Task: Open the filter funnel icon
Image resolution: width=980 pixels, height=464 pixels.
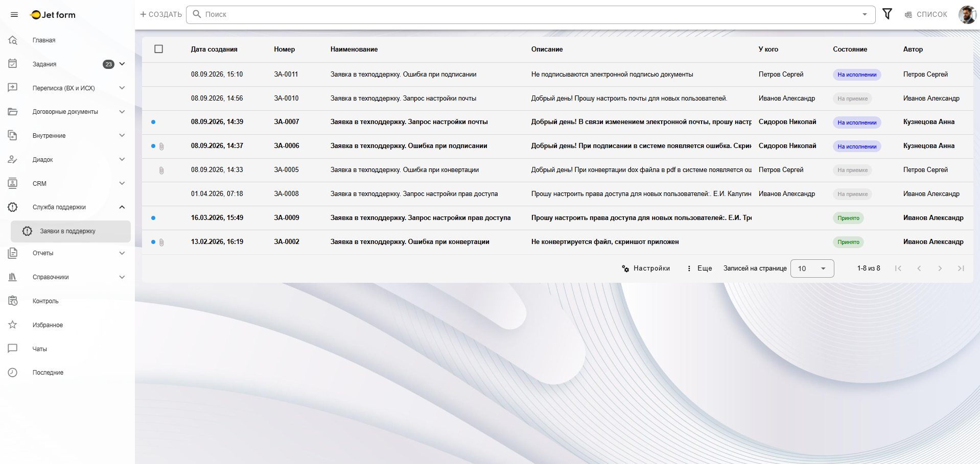Action: coord(888,14)
